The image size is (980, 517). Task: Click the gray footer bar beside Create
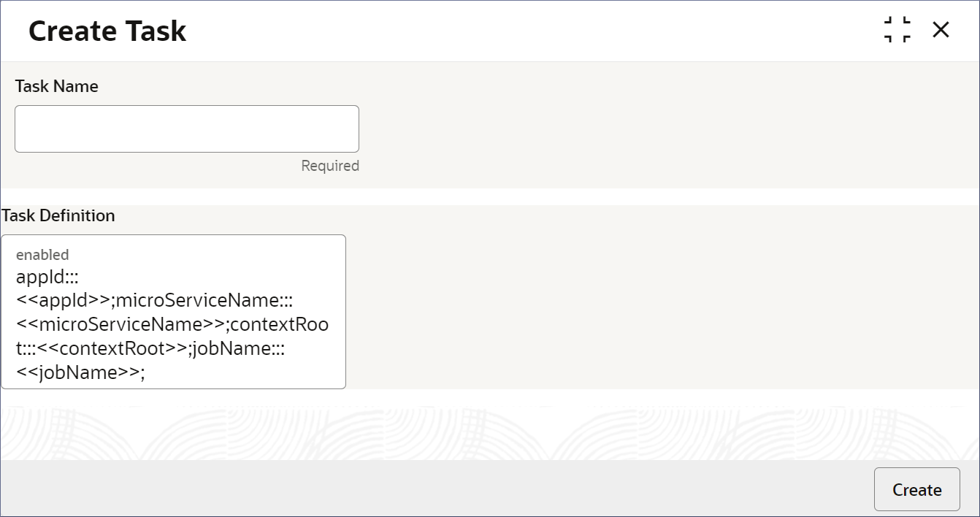pos(437,489)
